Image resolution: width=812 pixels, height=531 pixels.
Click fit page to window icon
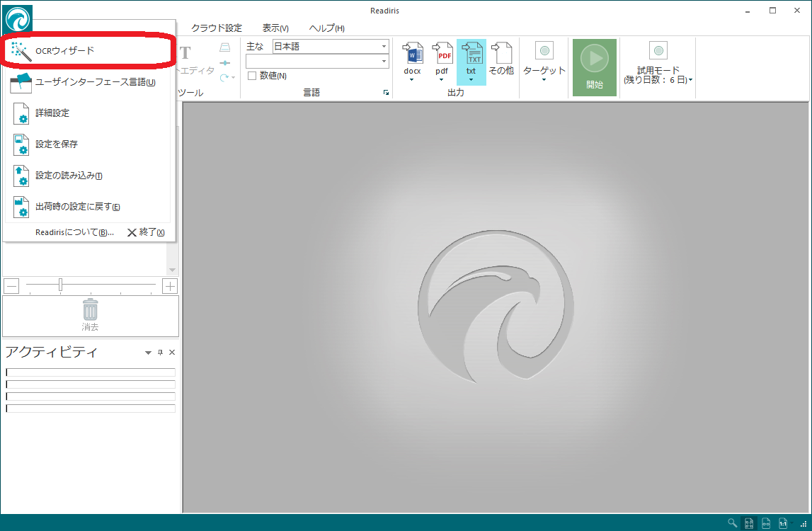(749, 523)
